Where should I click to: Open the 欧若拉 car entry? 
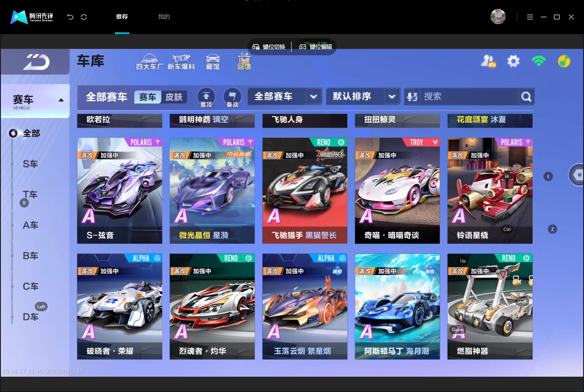click(x=119, y=120)
